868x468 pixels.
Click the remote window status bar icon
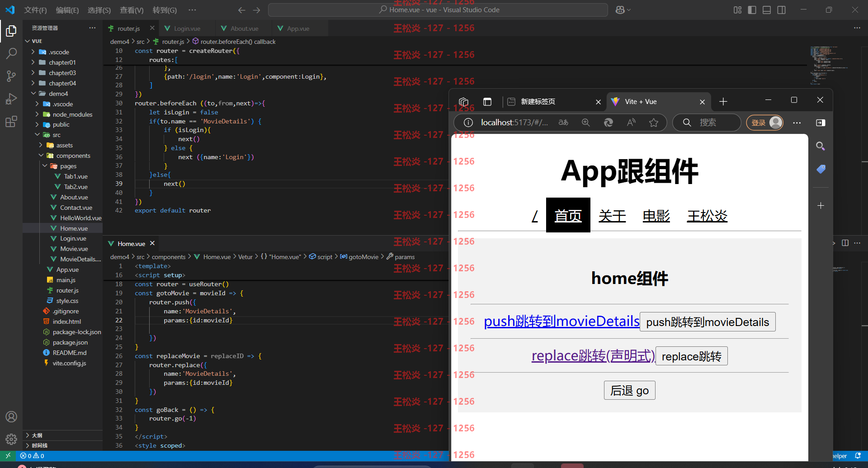click(8, 456)
